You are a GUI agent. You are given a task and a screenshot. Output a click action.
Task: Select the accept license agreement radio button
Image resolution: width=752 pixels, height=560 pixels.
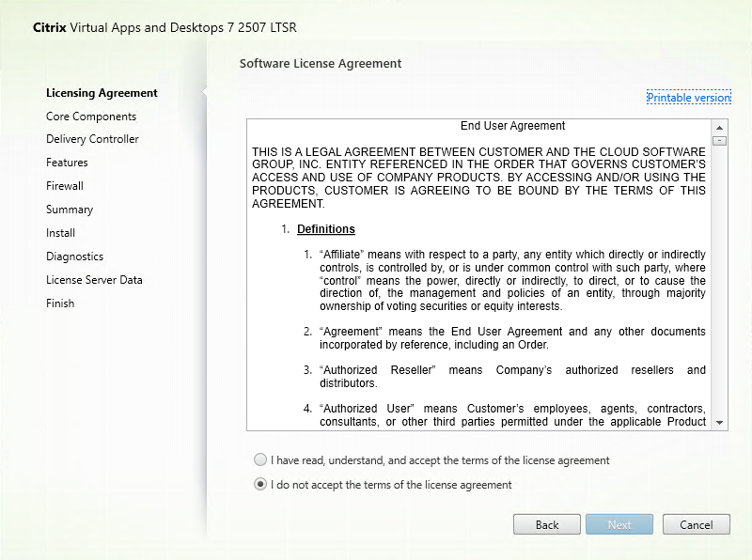point(260,460)
